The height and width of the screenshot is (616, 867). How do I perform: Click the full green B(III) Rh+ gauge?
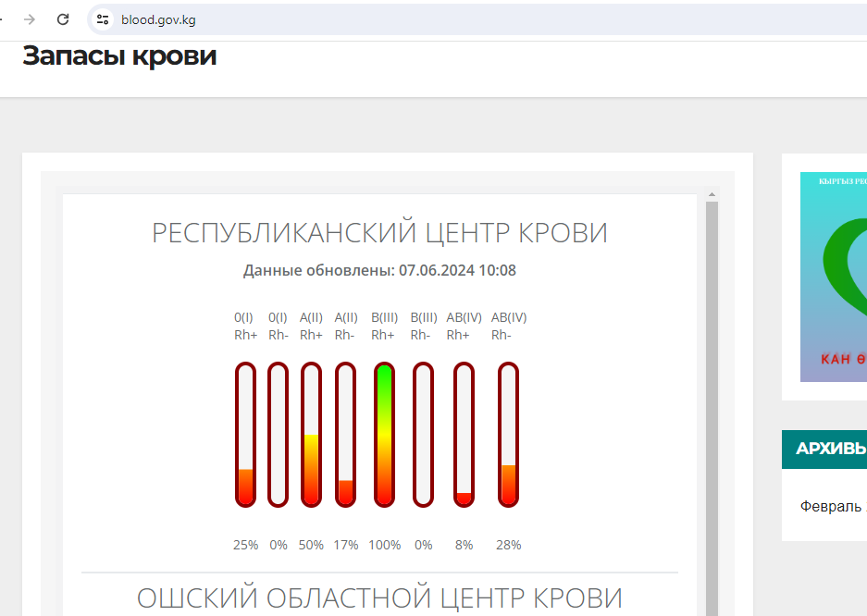[384, 435]
